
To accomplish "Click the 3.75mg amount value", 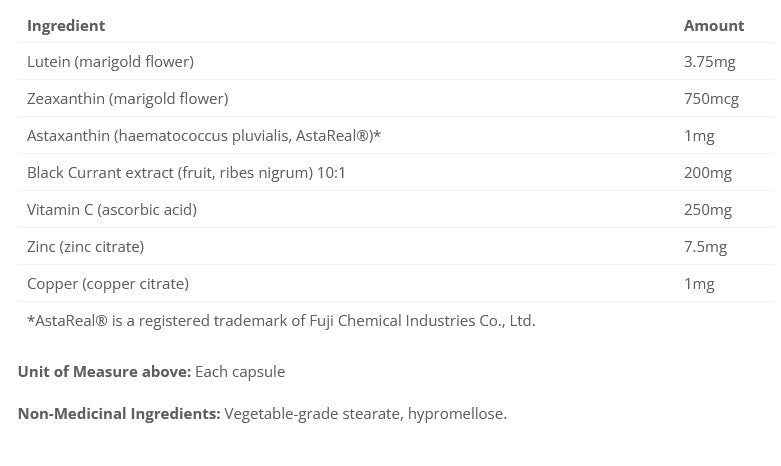I will [x=709, y=62].
